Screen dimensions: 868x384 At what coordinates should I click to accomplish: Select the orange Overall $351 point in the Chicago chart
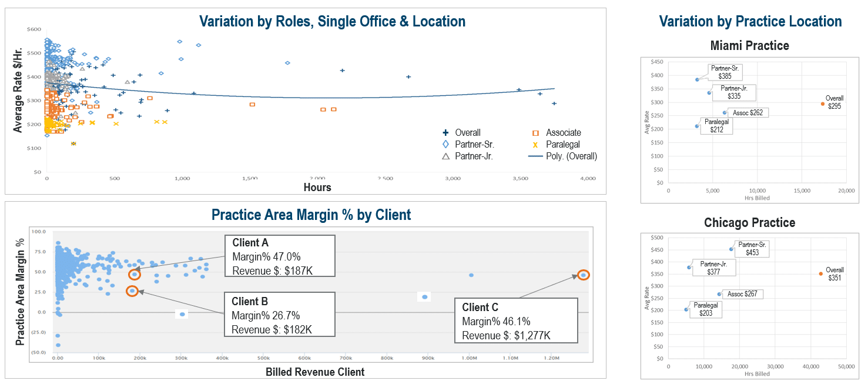tap(821, 273)
